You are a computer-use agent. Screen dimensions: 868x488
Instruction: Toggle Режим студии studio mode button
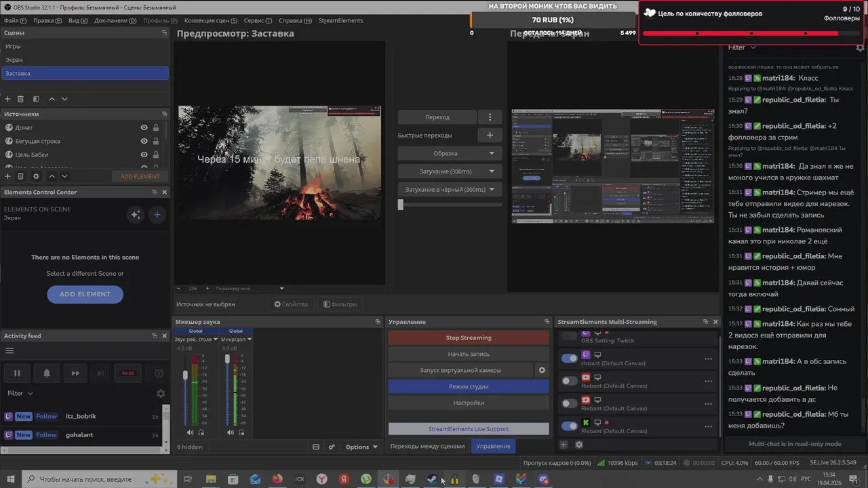(x=469, y=386)
